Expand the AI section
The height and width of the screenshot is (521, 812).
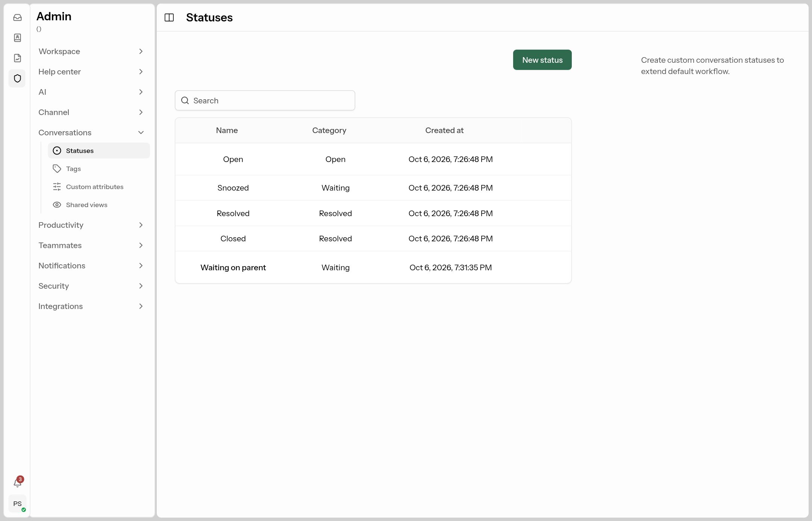91,92
